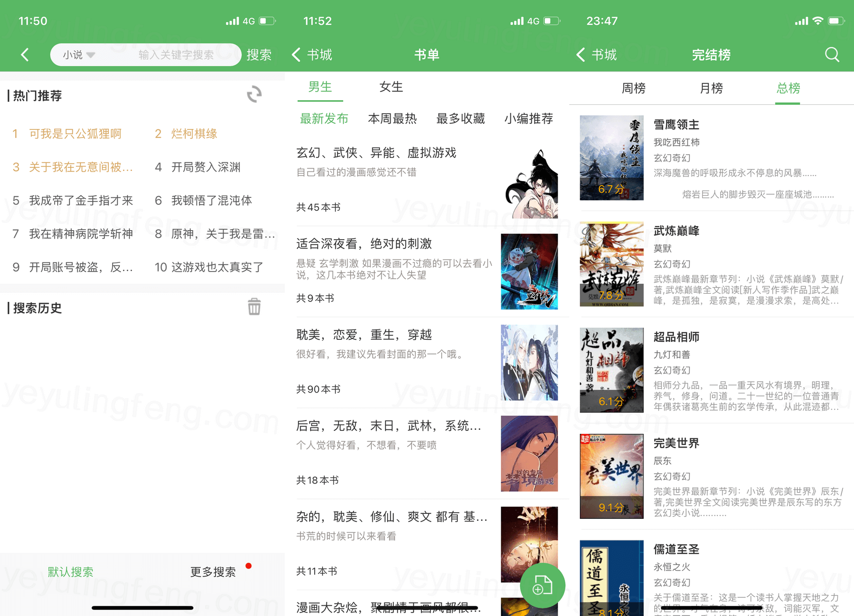Switch to 更多搜索 tab
854x616 pixels.
coord(213,572)
